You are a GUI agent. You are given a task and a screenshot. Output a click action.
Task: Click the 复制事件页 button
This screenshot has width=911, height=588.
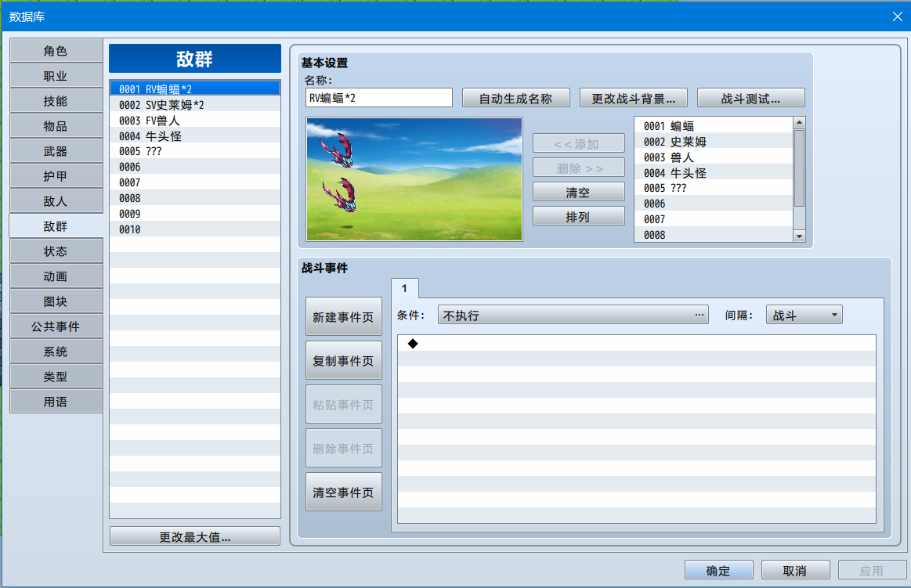(x=343, y=360)
